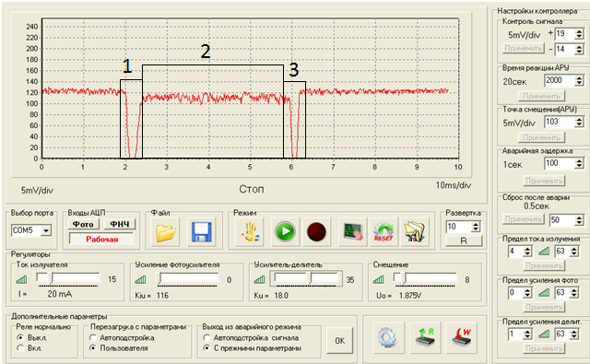590x364 pixels.
Task: Click the Усилитель-делитель slider
Action: [306, 279]
